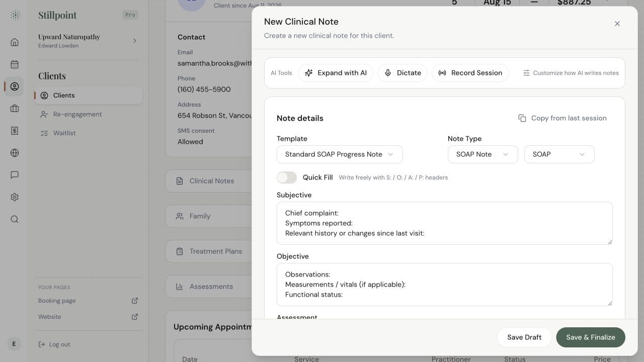Start Dictate button
This screenshot has width=644, height=362.
point(403,73)
